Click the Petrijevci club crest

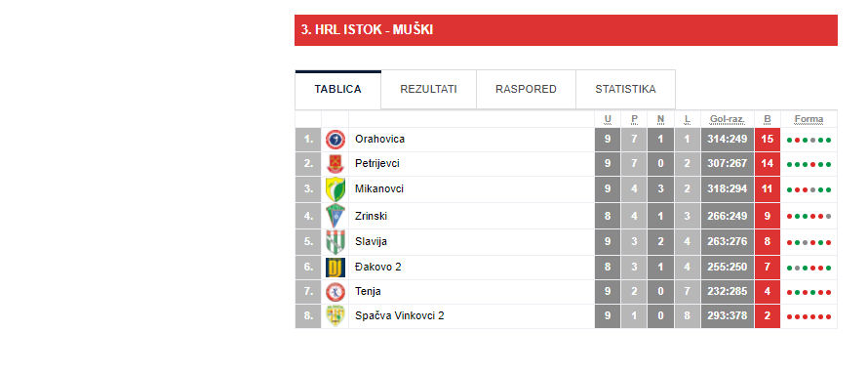(x=335, y=163)
